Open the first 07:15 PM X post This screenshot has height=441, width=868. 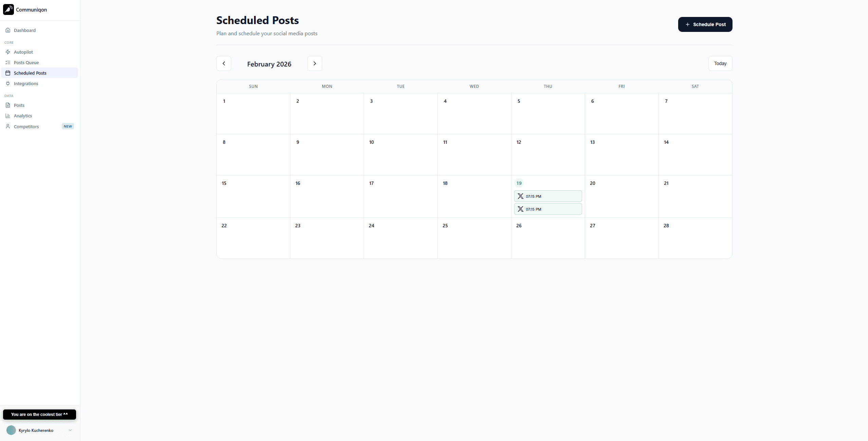(547, 196)
